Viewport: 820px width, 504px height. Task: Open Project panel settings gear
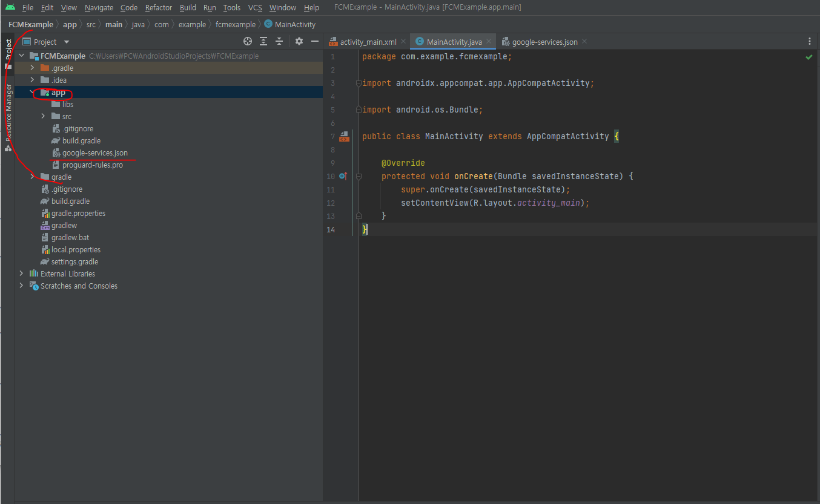click(x=299, y=42)
